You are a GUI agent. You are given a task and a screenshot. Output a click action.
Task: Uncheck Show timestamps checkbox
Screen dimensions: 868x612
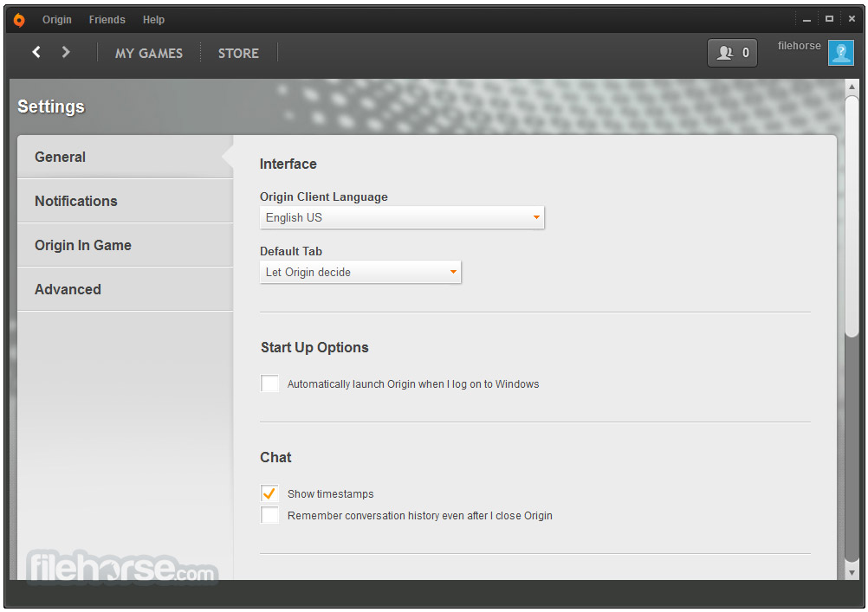(x=269, y=493)
